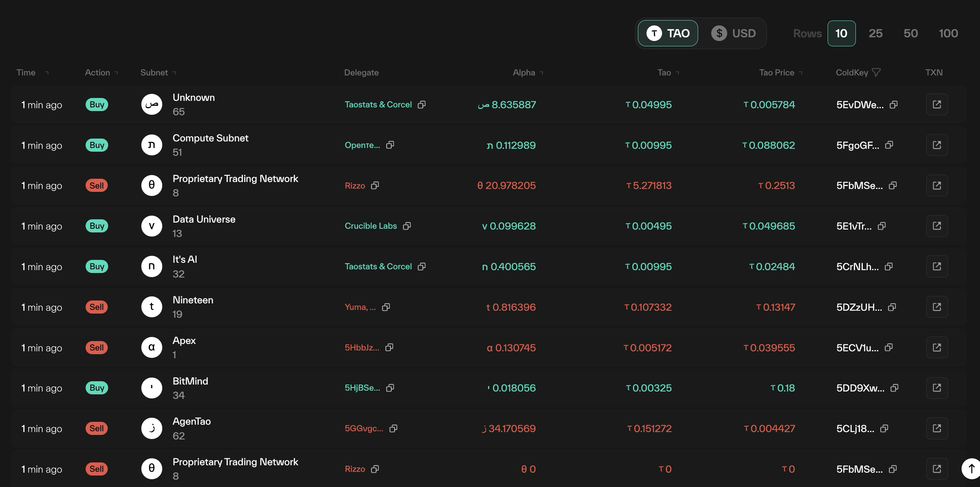Select the 5DD9Xw... coldkey text
Screen dimensions: 980x487
tap(860, 388)
